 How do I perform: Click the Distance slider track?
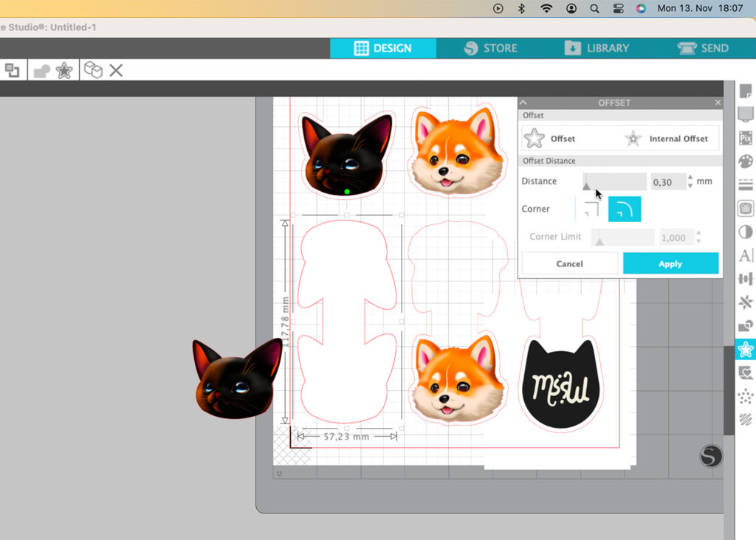tap(614, 181)
